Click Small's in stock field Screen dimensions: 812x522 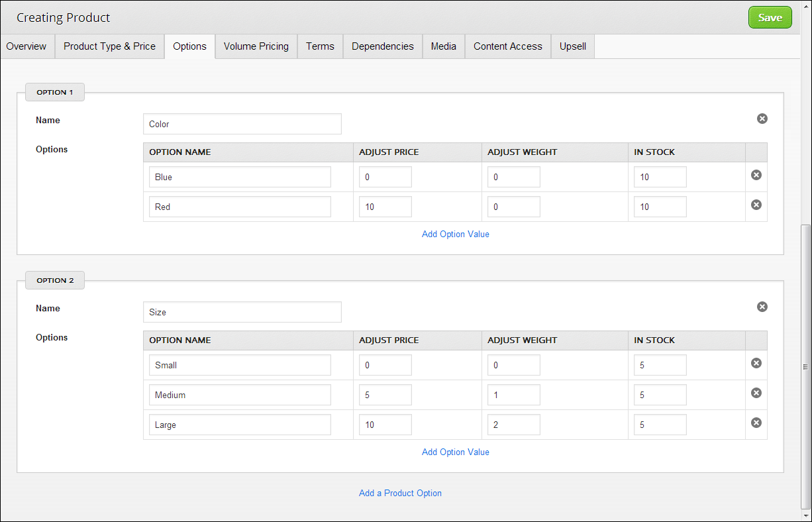(660, 365)
